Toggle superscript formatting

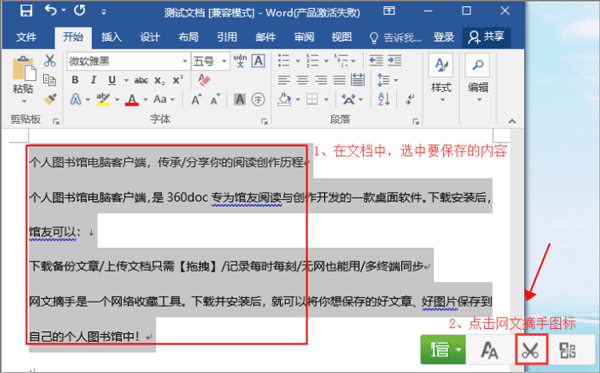(178, 80)
